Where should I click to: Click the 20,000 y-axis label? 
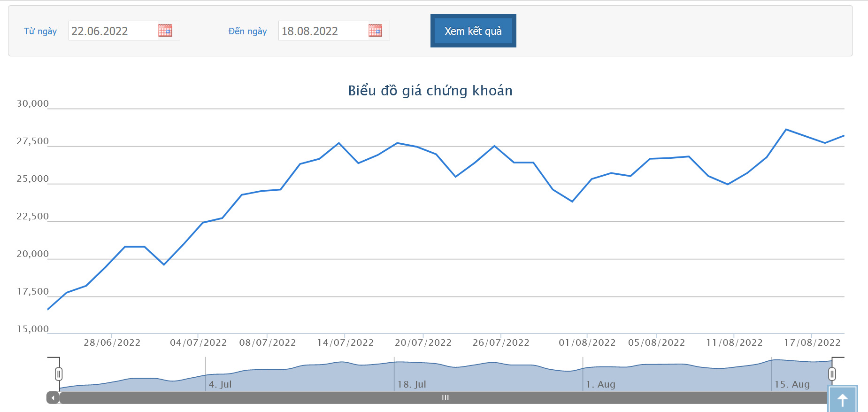(x=32, y=254)
